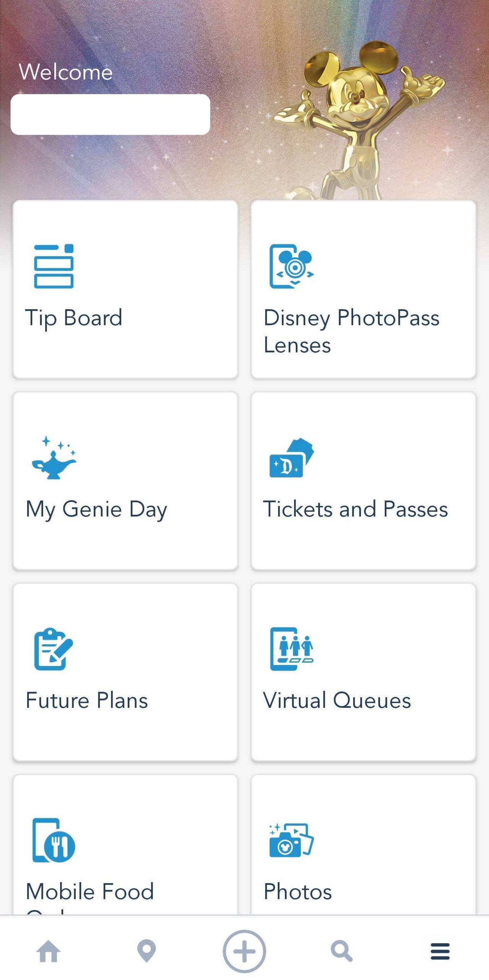Click the Tickets and Passes text
This screenshot has width=489, height=980.
point(355,509)
